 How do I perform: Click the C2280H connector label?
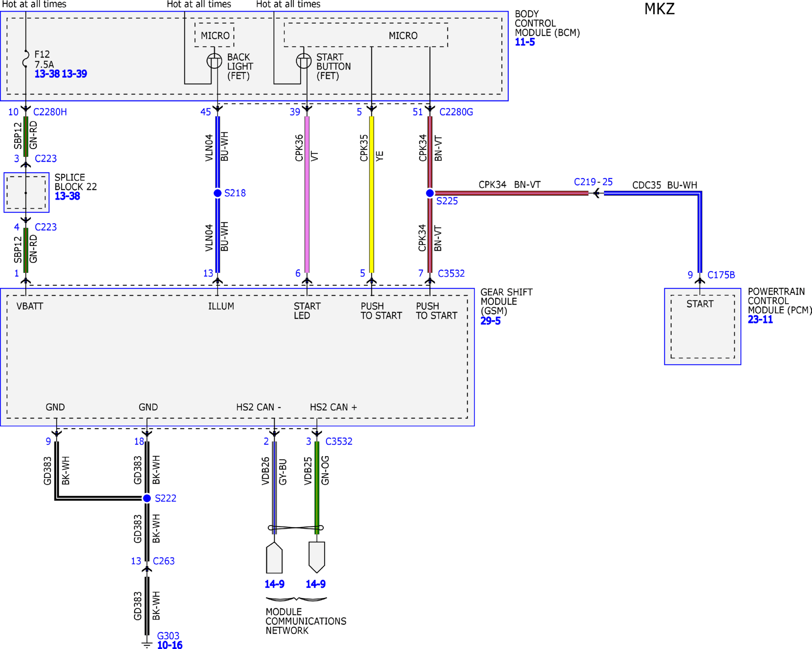pos(50,112)
